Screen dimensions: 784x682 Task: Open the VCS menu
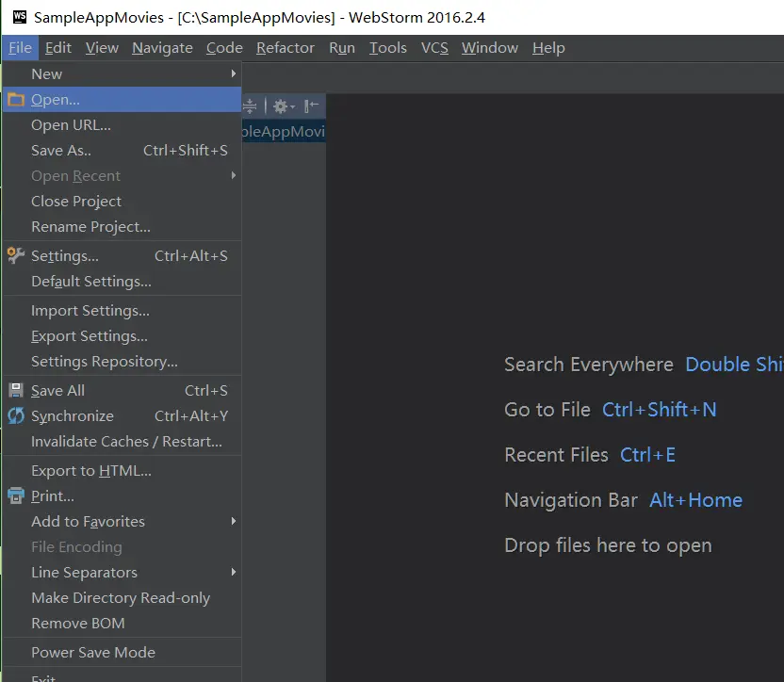(x=434, y=48)
